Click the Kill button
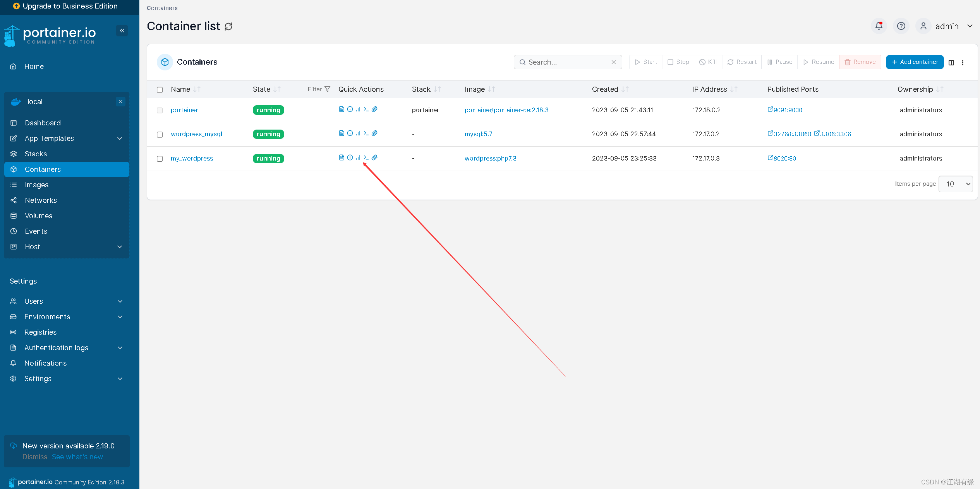This screenshot has height=489, width=980. tap(708, 62)
